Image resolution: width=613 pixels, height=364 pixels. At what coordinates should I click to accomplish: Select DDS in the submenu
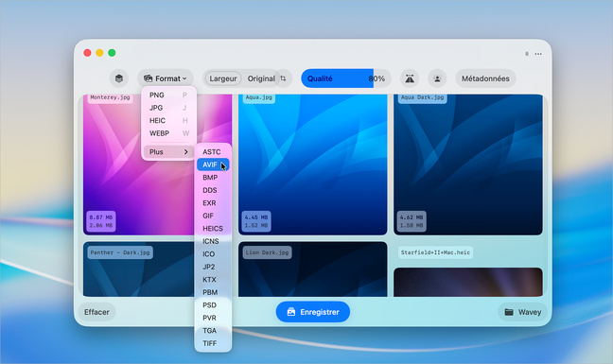(x=213, y=190)
